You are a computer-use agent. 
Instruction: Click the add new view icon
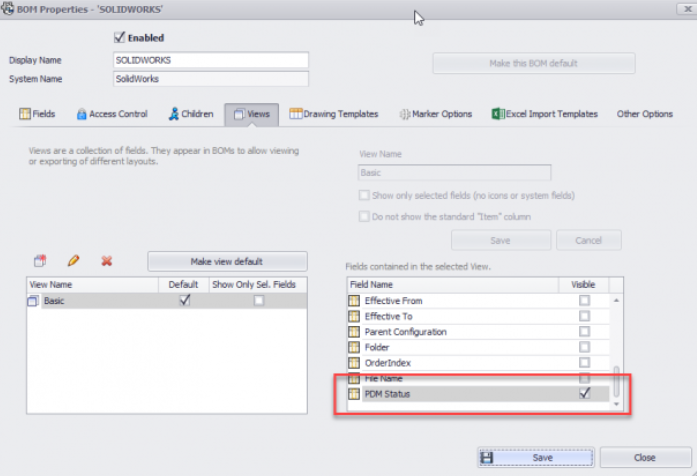(x=40, y=261)
